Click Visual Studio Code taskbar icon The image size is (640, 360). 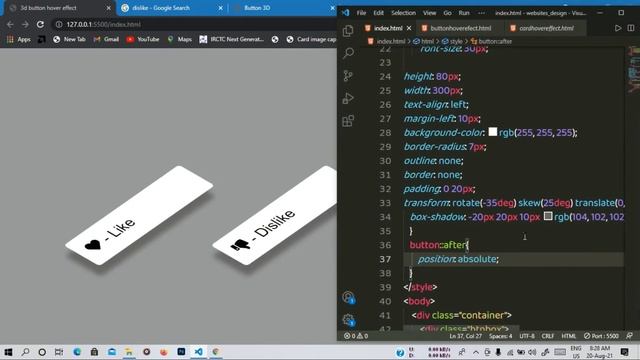pos(198,352)
